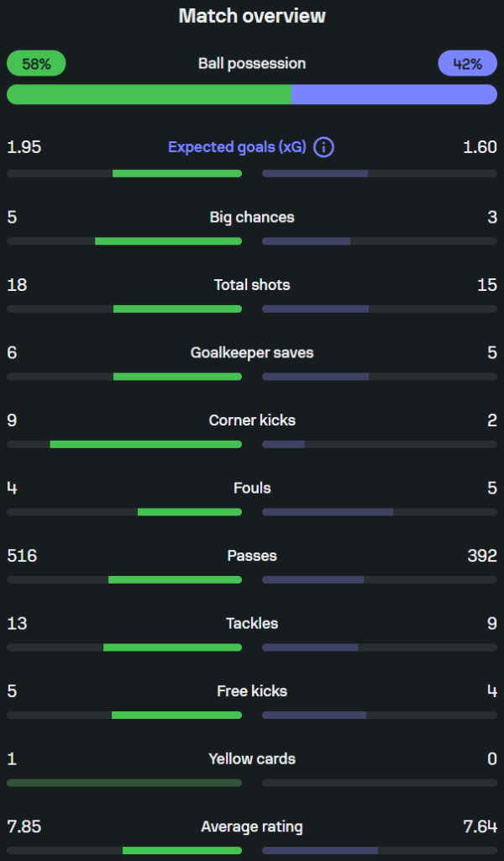Click the Goalkeeper saves label

click(252, 352)
